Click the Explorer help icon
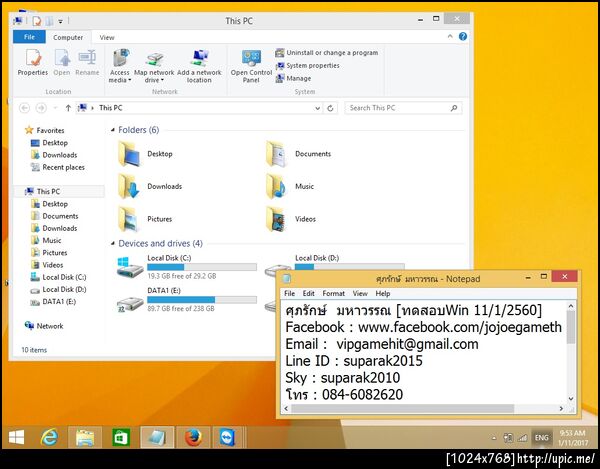Viewport: 600px width, 469px height. tap(463, 36)
